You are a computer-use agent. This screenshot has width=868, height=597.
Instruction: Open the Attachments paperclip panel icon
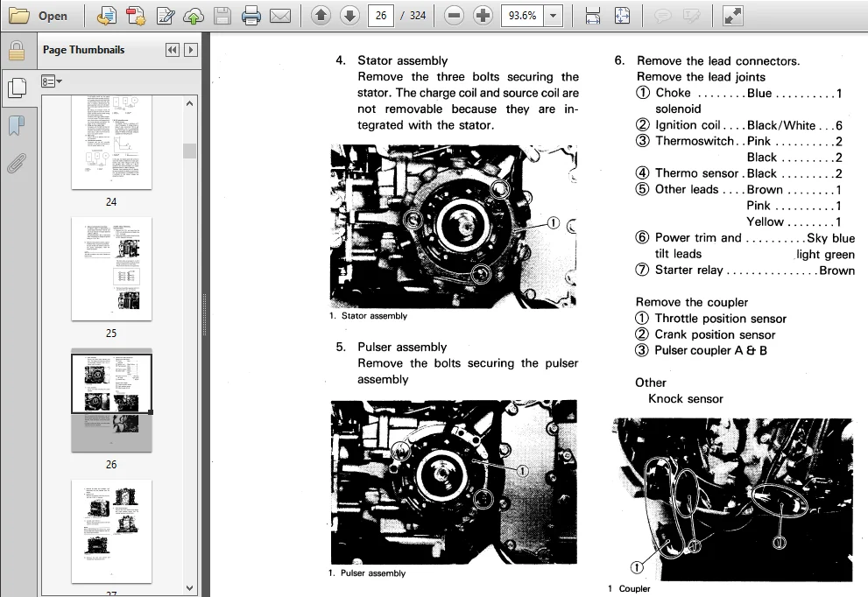click(17, 163)
